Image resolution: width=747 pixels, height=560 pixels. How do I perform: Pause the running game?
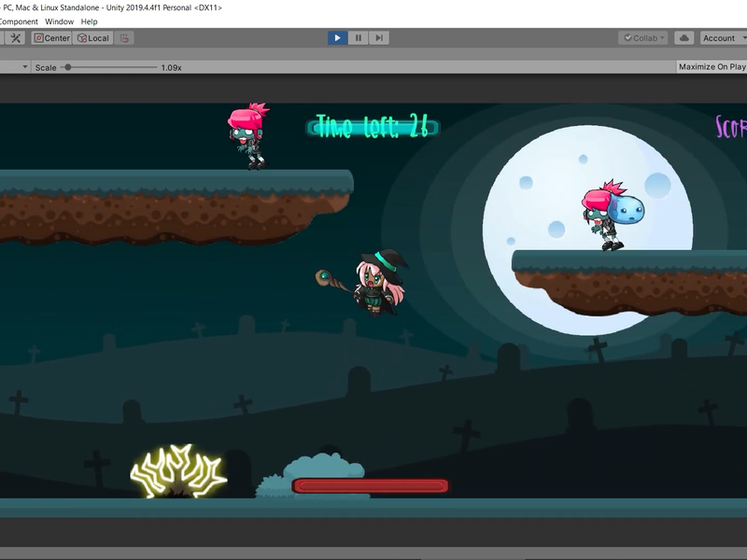tap(359, 37)
